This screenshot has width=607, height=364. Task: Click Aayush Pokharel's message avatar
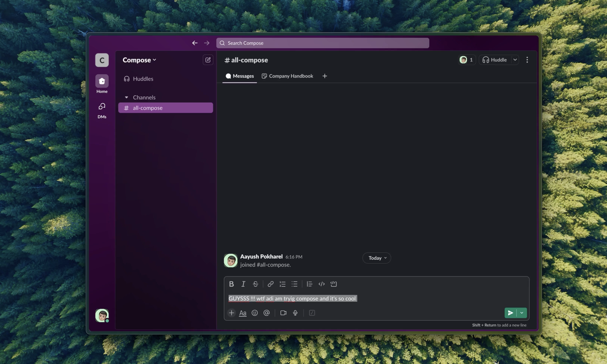tap(230, 260)
